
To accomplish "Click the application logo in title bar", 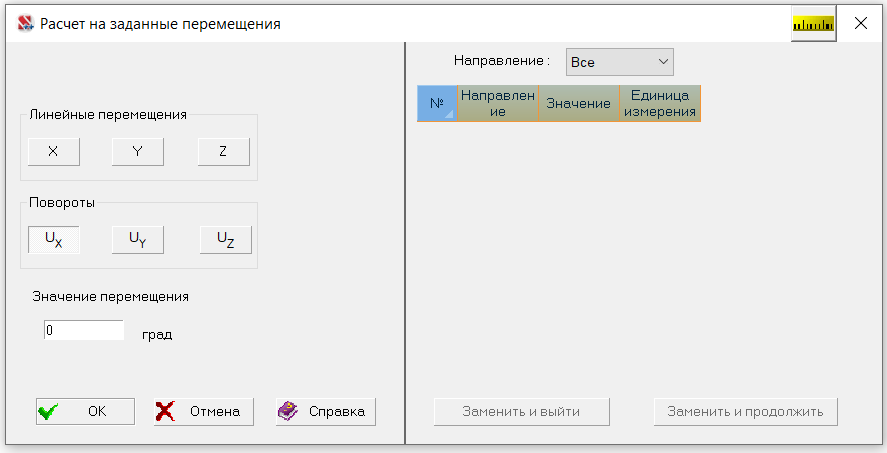I will [25, 23].
